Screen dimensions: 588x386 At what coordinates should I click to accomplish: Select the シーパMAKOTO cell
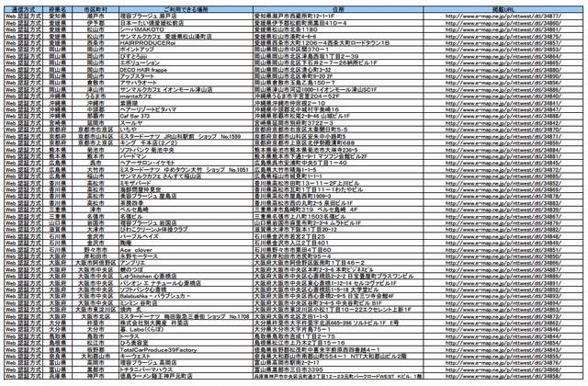186,29
